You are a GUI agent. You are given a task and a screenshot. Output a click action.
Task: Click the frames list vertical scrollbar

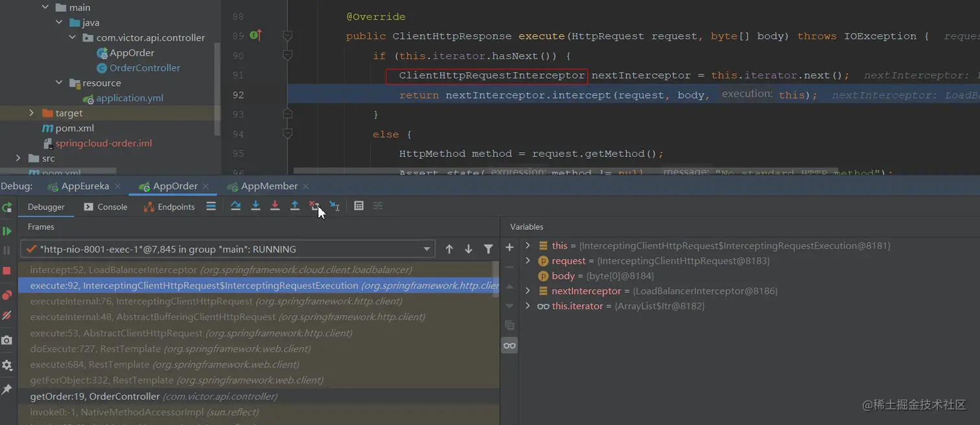[x=496, y=279]
